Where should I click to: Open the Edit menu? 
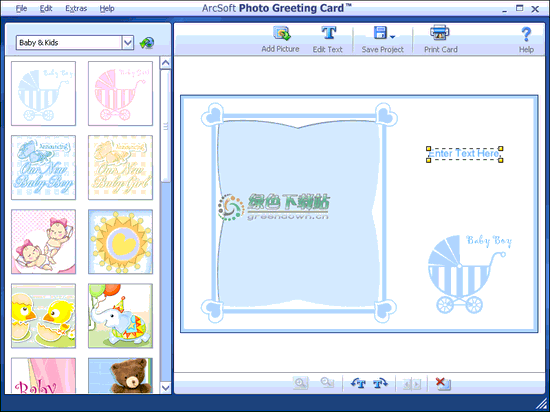[46, 8]
